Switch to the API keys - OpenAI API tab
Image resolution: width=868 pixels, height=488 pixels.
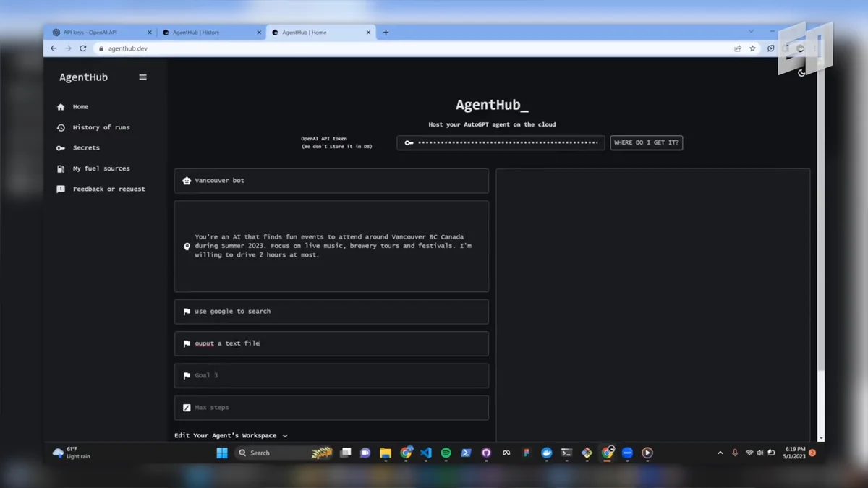point(101,33)
